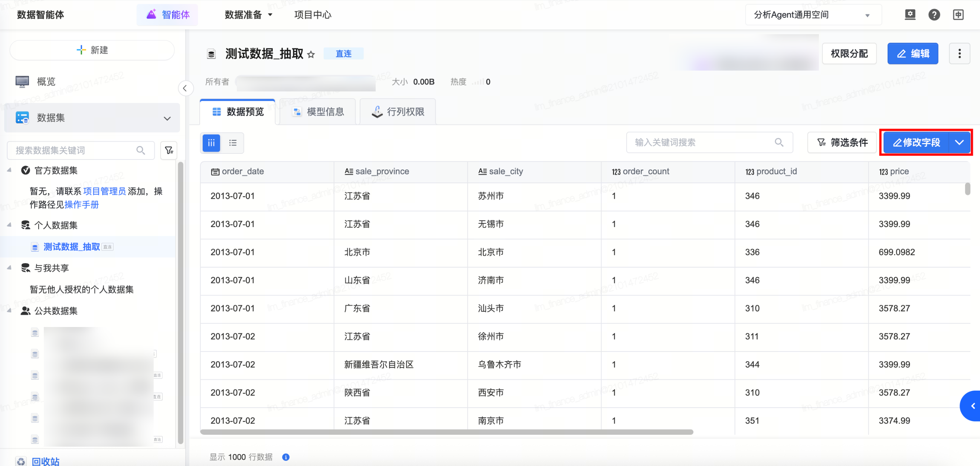The height and width of the screenshot is (466, 980).
Task: Open the three-dot more options menu
Action: [959, 54]
